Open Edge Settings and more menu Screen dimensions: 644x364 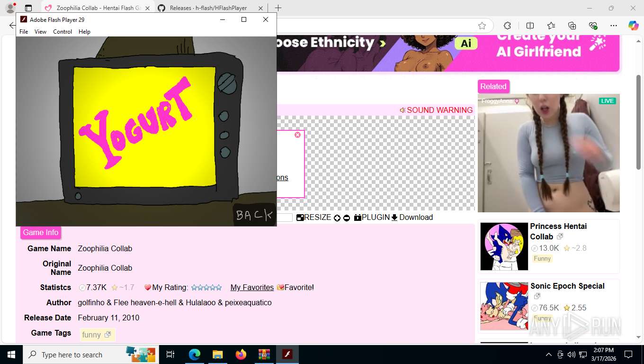point(614,26)
